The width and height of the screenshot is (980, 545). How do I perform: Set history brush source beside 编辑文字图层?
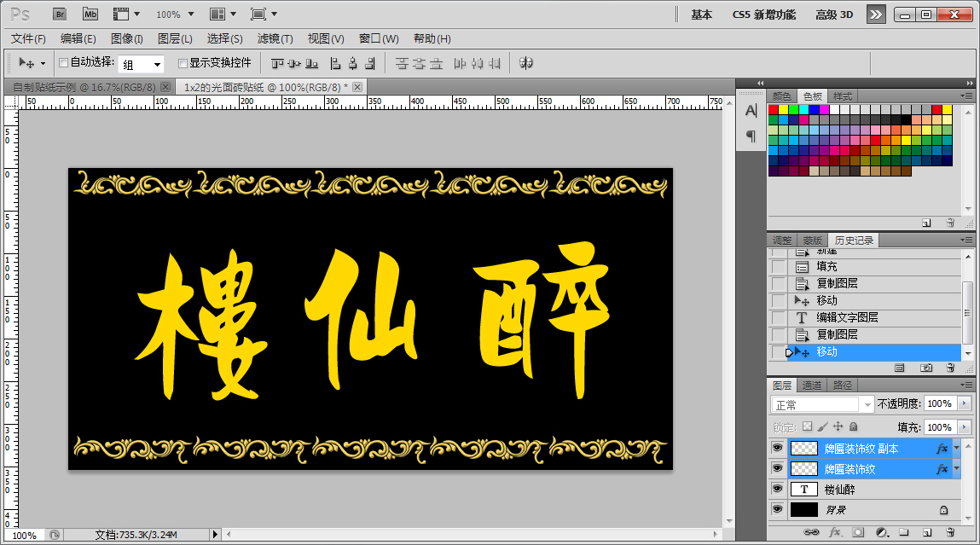pyautogui.click(x=778, y=317)
